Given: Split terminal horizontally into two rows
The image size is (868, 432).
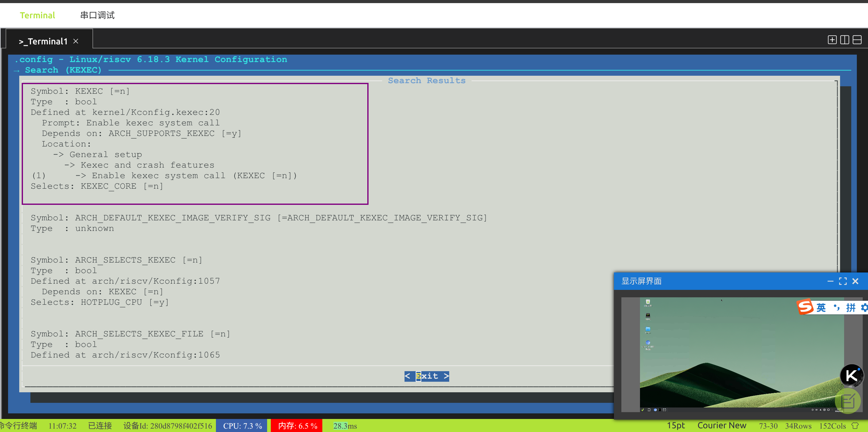Looking at the screenshot, I should pyautogui.click(x=857, y=40).
